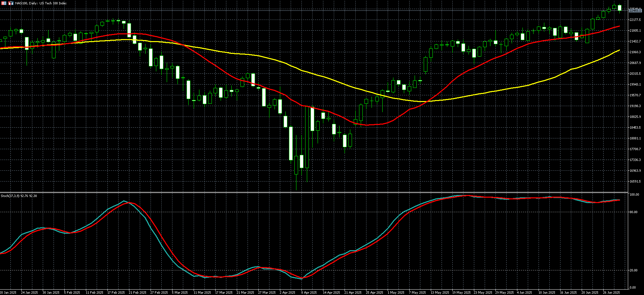
Task: Click the '23 May 2025' date label
Action: [x=483, y=293]
